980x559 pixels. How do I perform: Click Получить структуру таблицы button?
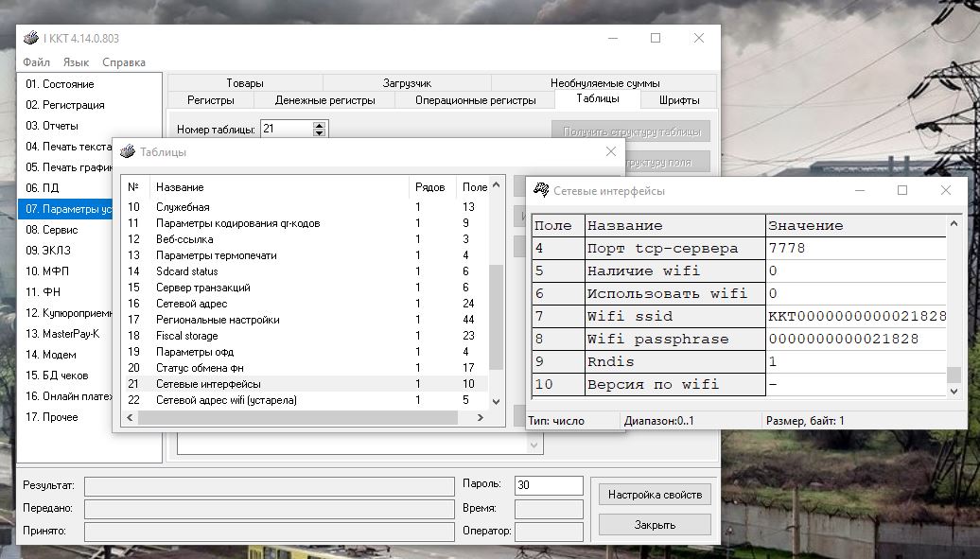click(631, 131)
